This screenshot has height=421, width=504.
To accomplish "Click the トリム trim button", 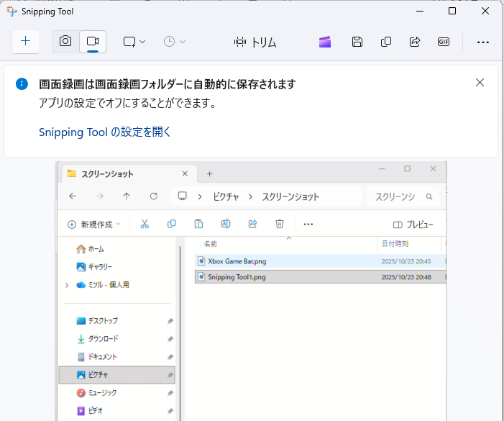I will 255,42.
